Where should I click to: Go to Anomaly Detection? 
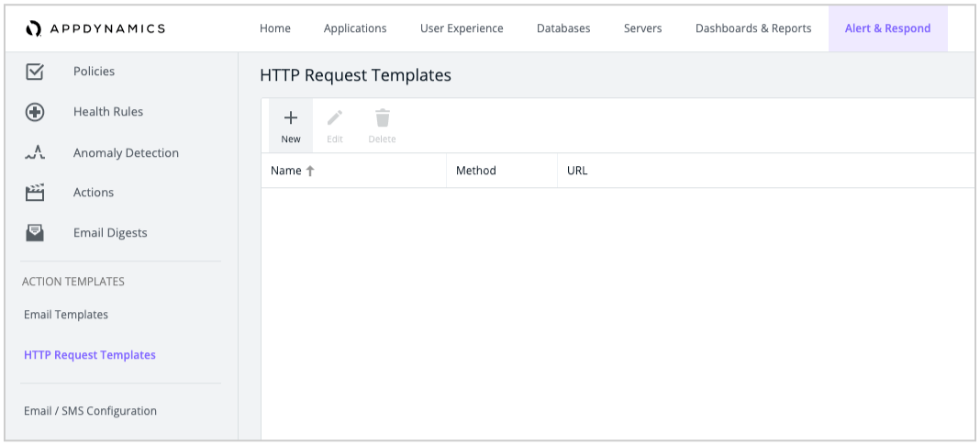click(126, 153)
